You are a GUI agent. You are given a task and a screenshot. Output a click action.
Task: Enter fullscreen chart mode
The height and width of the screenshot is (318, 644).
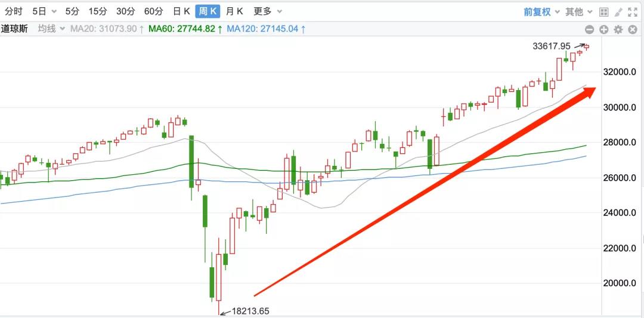point(633,11)
